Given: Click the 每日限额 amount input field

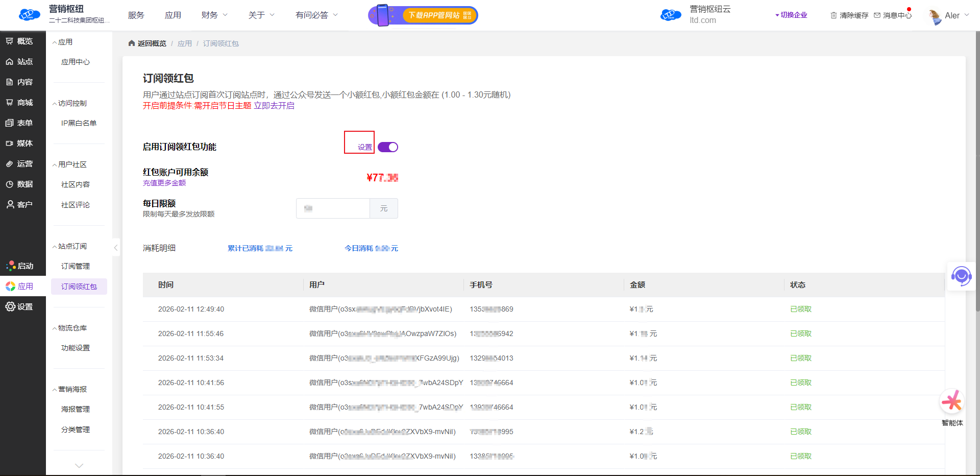Looking at the screenshot, I should pos(333,208).
